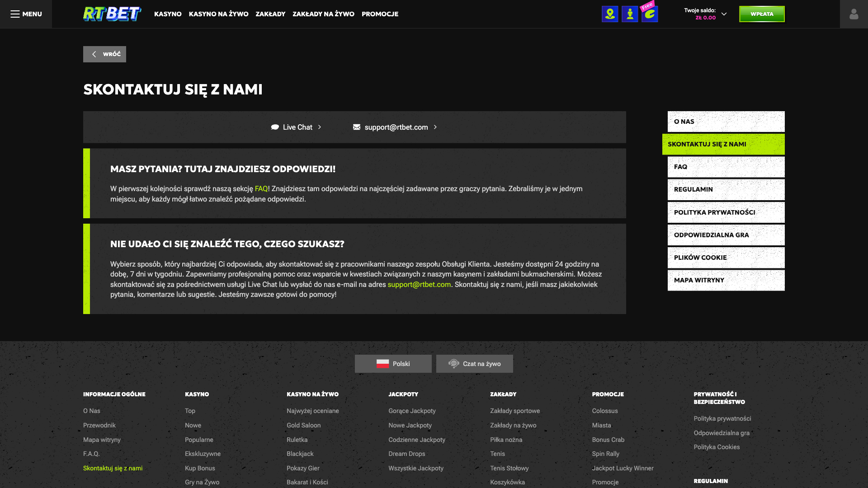Click the RTBET logo
Image resolution: width=868 pixels, height=488 pixels.
point(112,14)
